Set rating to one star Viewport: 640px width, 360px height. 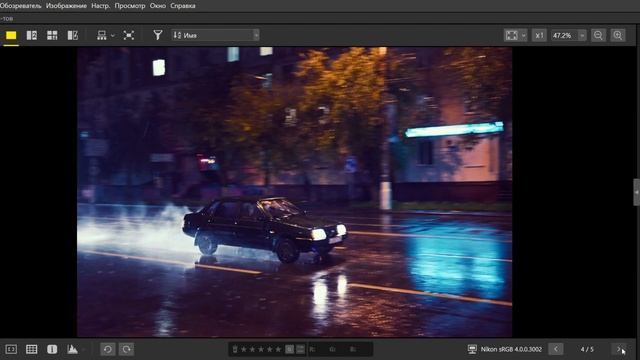coord(244,349)
